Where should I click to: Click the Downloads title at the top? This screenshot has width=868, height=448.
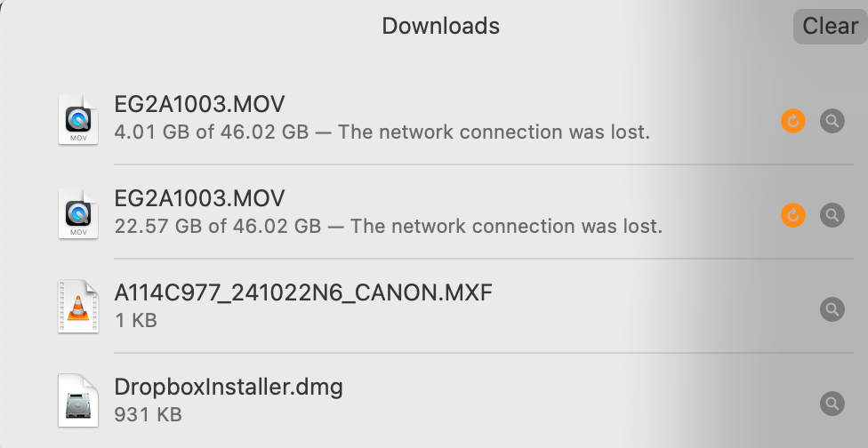click(x=440, y=27)
